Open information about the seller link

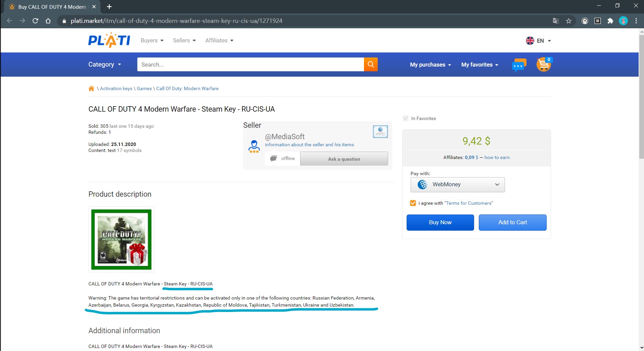pyautogui.click(x=309, y=145)
